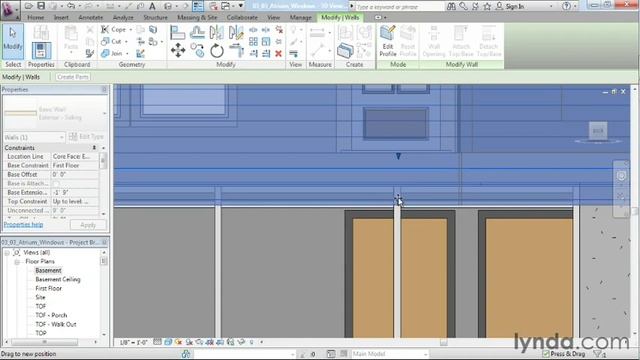Image resolution: width=640 pixels, height=360 pixels.
Task: Open the wall type selector dropdown
Action: click(x=104, y=113)
